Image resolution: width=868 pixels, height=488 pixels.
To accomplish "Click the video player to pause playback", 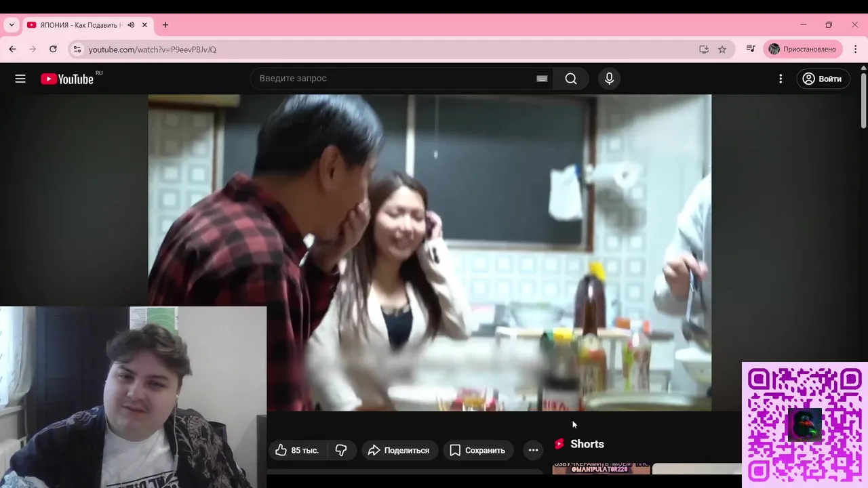I will (x=429, y=252).
